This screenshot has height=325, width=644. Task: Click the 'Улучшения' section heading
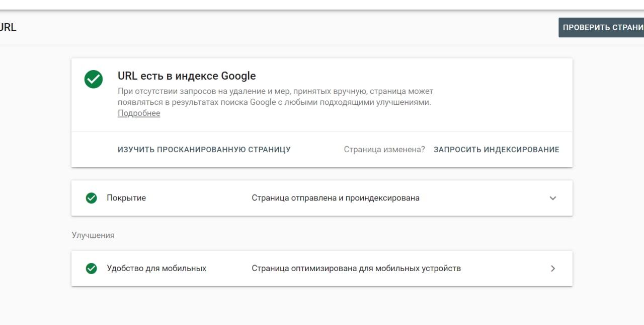(x=93, y=235)
